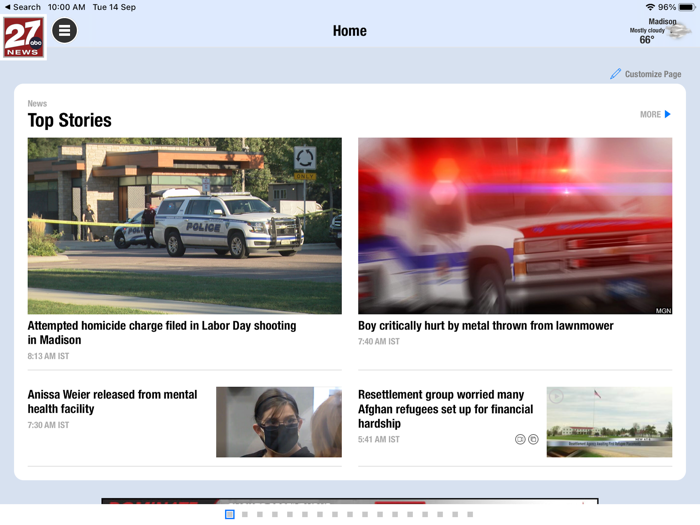Tap the blue arrow beside MORE
This screenshot has width=700, height=525.
pos(667,114)
